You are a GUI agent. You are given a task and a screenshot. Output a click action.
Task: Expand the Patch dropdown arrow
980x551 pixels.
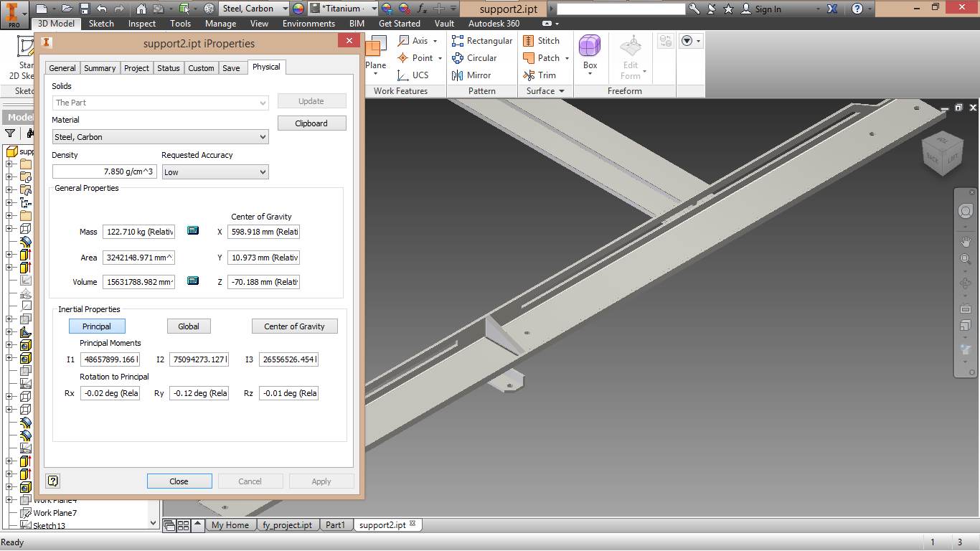567,59
